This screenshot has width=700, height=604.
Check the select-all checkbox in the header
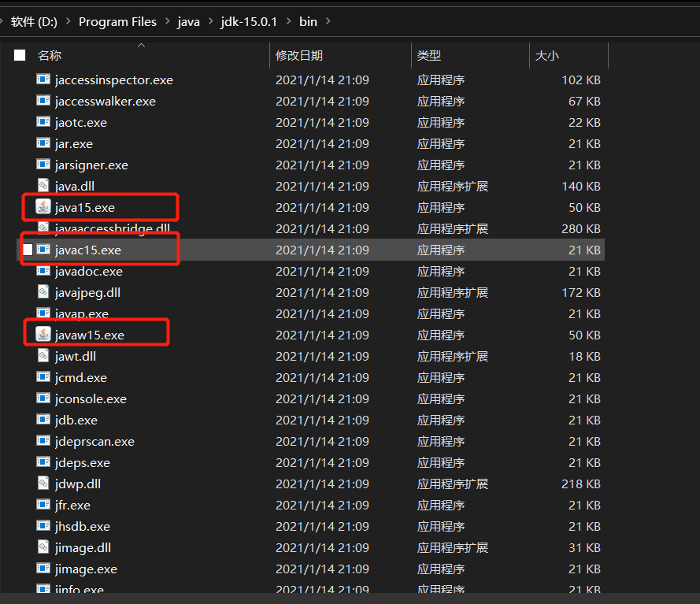[20, 56]
